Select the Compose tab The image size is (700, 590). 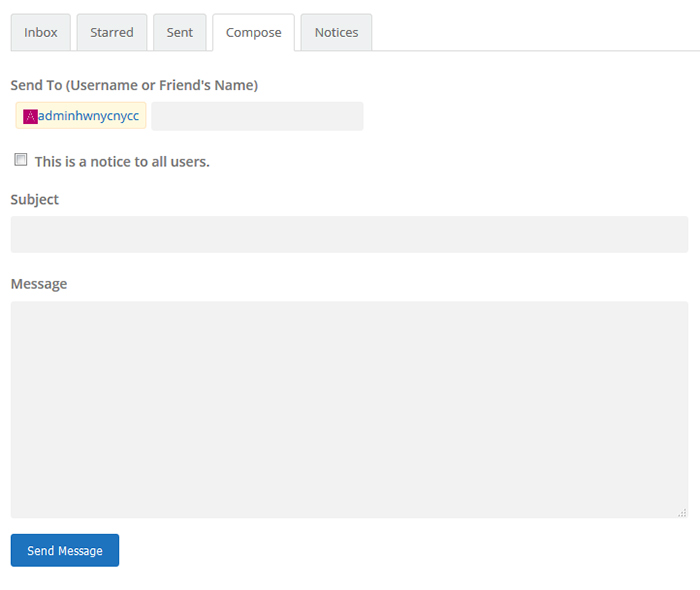pos(253,33)
